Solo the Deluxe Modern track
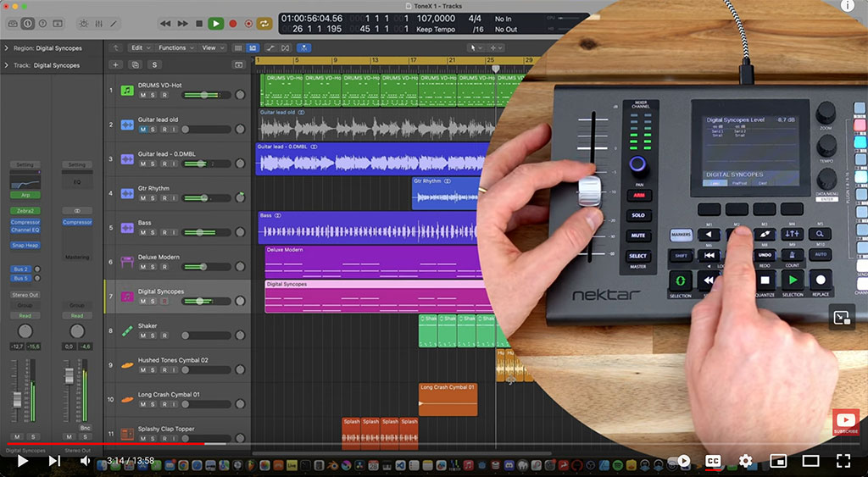 pos(153,267)
